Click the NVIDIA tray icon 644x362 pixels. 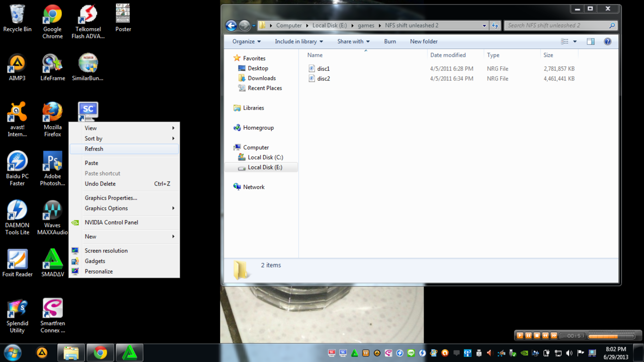pyautogui.click(x=525, y=353)
